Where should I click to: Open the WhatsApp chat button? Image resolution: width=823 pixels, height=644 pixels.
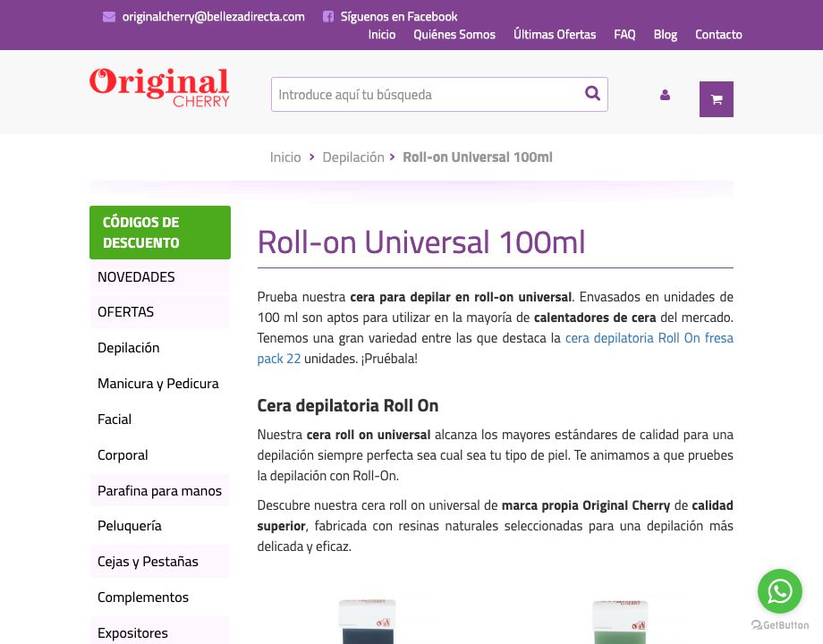780,591
